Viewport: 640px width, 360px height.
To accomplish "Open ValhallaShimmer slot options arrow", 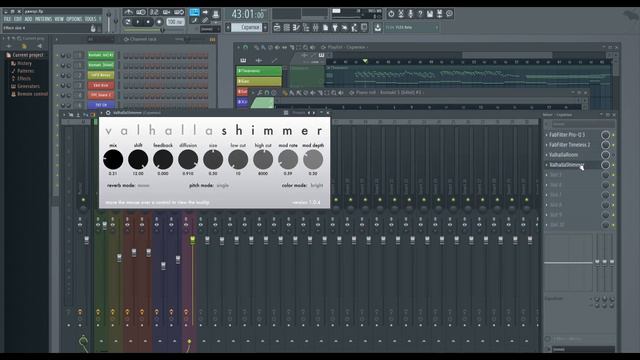I will coord(547,165).
